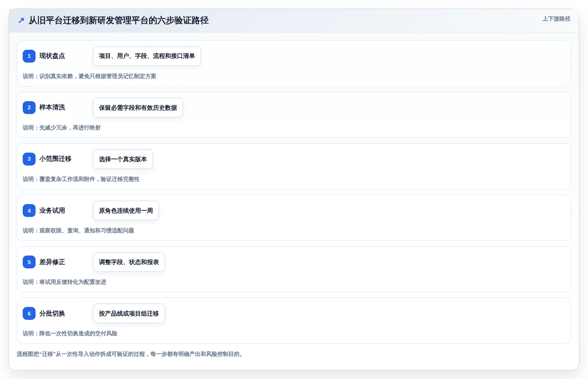Click the 差异修正 step title

click(52, 262)
